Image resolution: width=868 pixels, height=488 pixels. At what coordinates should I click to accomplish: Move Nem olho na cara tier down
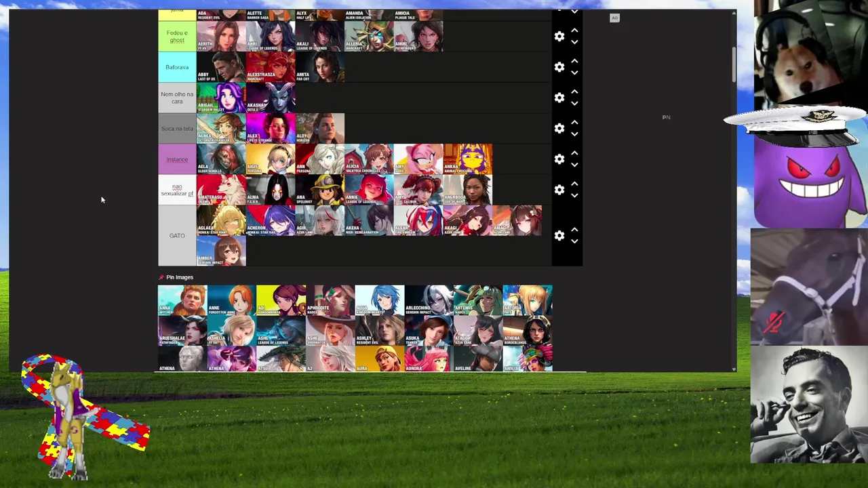point(574,104)
